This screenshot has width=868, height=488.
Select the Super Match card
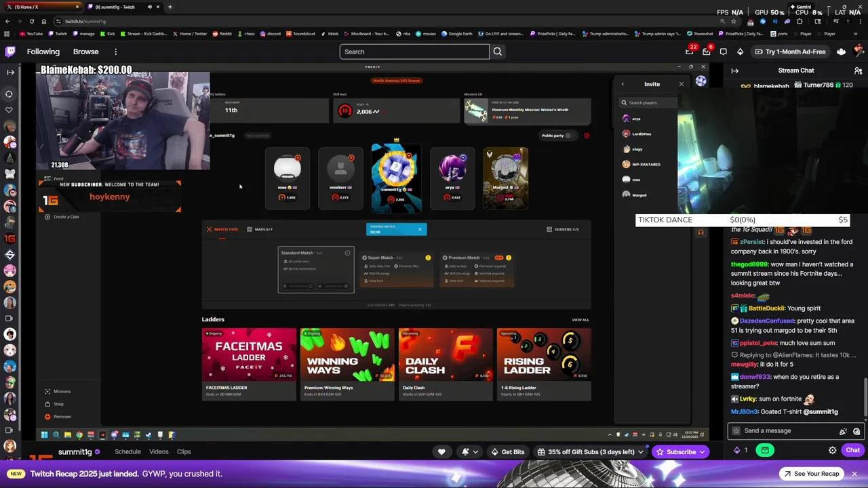click(x=397, y=270)
